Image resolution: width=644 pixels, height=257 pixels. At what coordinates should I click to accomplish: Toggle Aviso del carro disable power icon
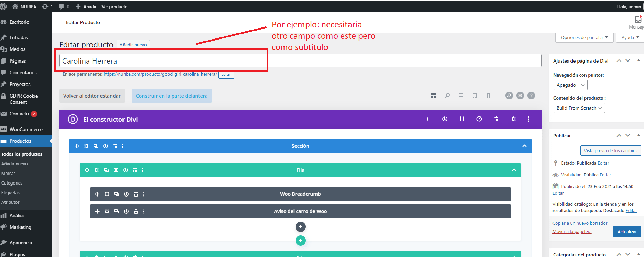click(x=126, y=211)
